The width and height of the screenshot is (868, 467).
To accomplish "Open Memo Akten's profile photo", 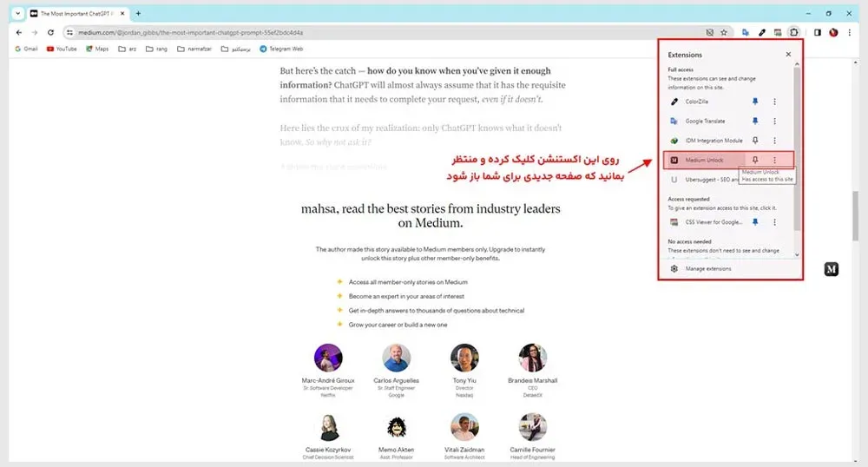I will [397, 426].
